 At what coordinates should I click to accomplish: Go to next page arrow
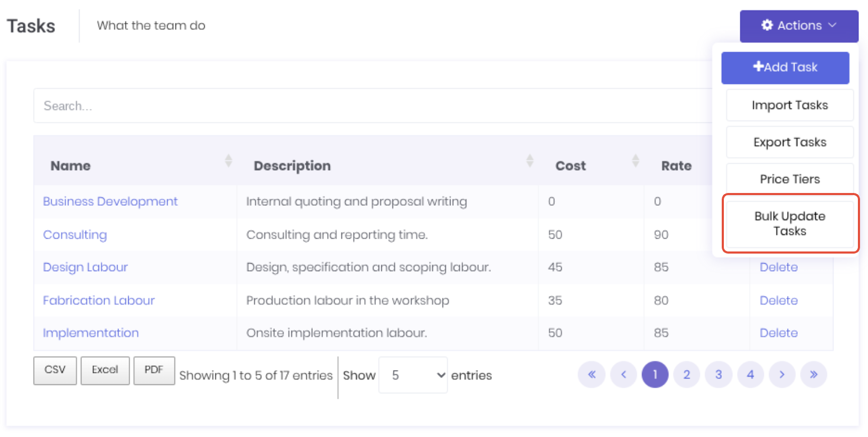tap(782, 375)
